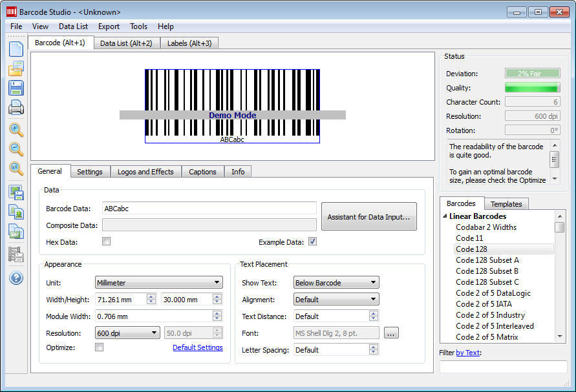The image size is (576, 392).
Task: Click the Assistant for Data Input button
Action: click(368, 216)
